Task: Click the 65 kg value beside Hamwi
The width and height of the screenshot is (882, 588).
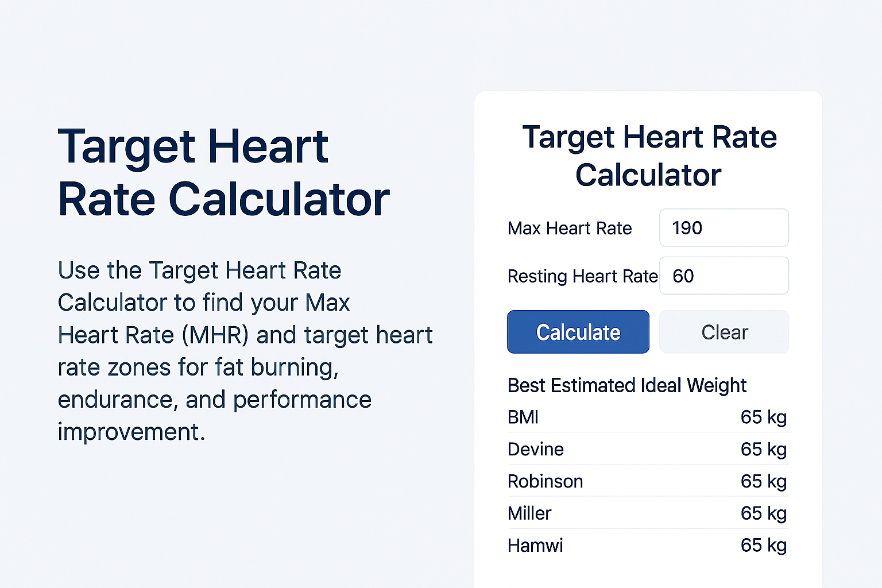Action: coord(764,546)
